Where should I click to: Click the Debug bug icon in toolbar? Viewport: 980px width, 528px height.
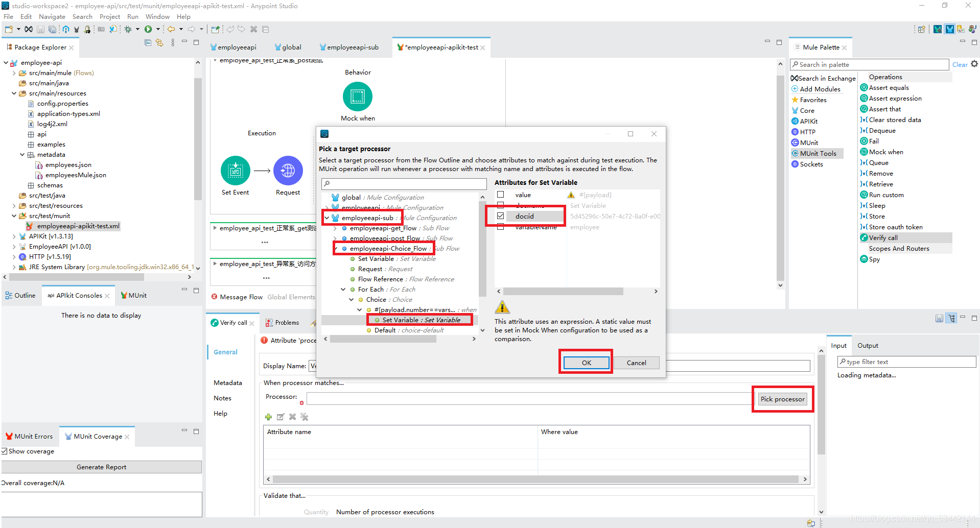(x=128, y=30)
